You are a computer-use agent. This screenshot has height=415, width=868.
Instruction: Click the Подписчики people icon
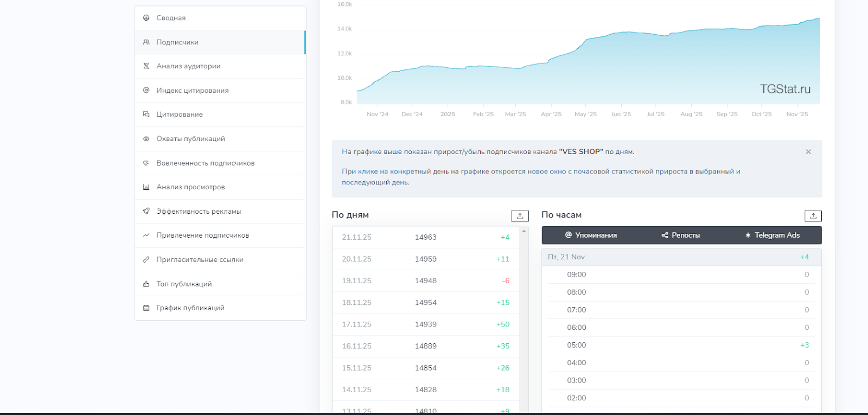(x=146, y=42)
